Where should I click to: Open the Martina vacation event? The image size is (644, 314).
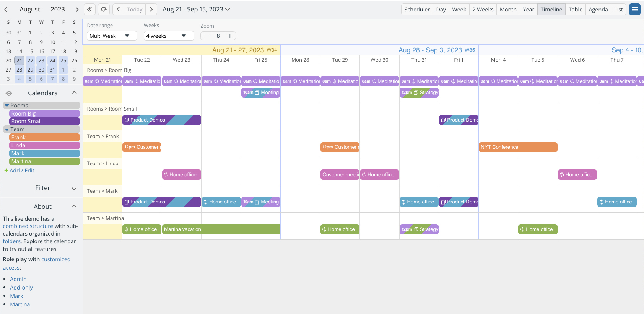pyautogui.click(x=221, y=229)
